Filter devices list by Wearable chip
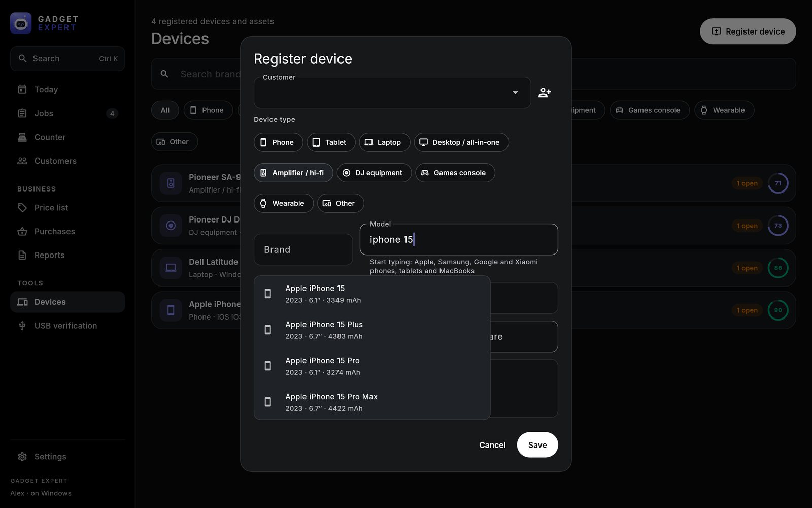Image resolution: width=812 pixels, height=508 pixels. pyautogui.click(x=724, y=110)
